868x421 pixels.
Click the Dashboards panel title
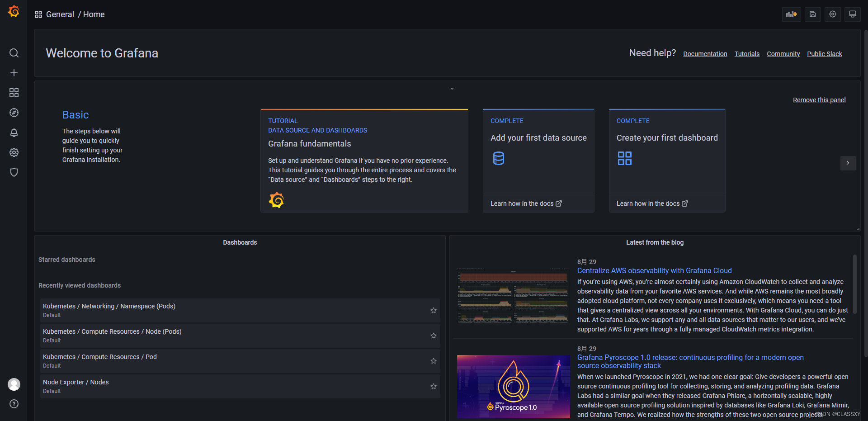(240, 242)
